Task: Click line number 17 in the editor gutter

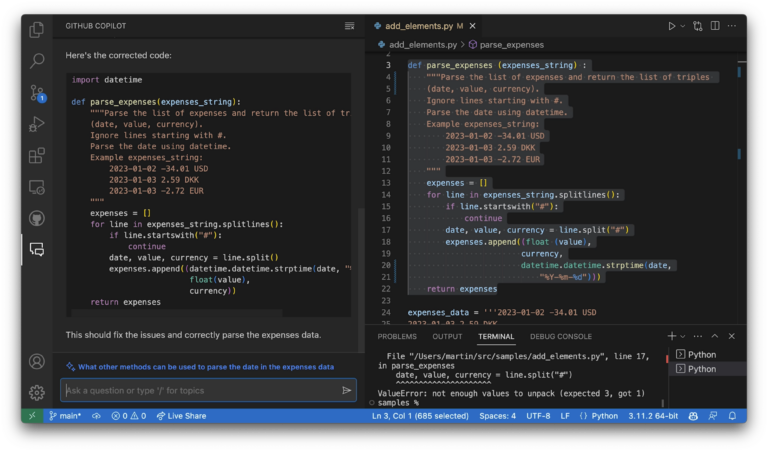Action: point(386,230)
